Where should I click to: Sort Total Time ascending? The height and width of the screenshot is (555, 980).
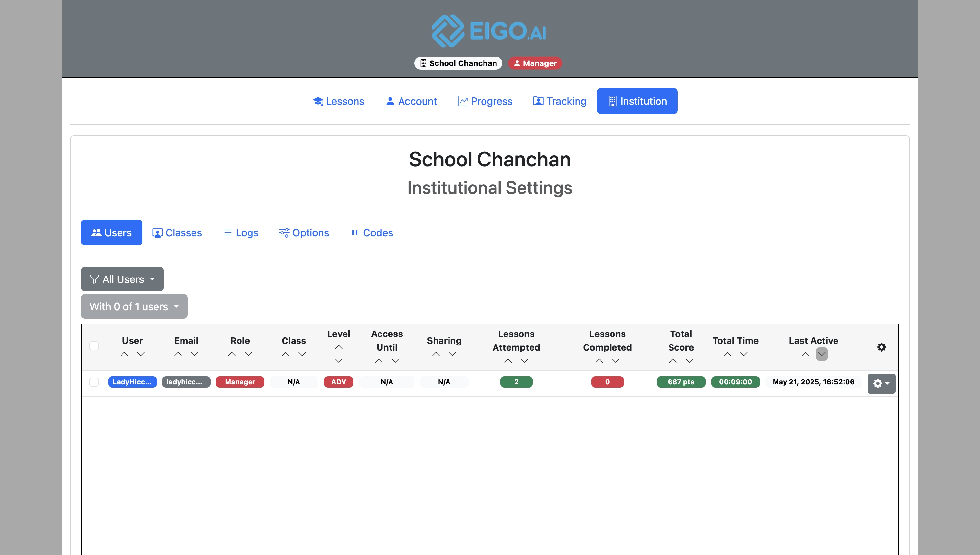click(727, 354)
